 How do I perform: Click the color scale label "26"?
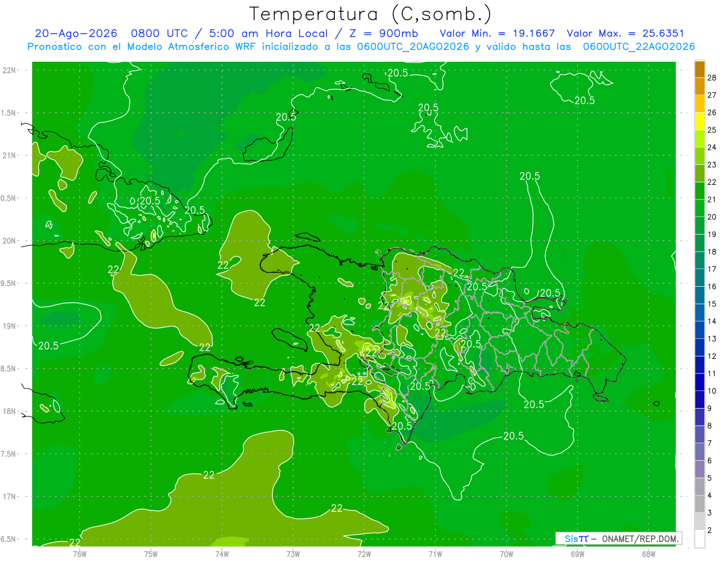[712, 113]
